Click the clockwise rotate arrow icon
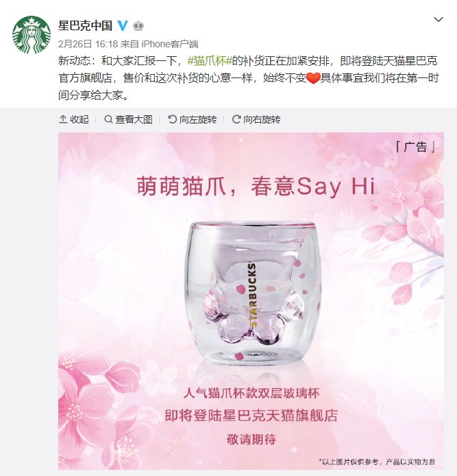Screen dimensions: 457x476 [x=236, y=119]
